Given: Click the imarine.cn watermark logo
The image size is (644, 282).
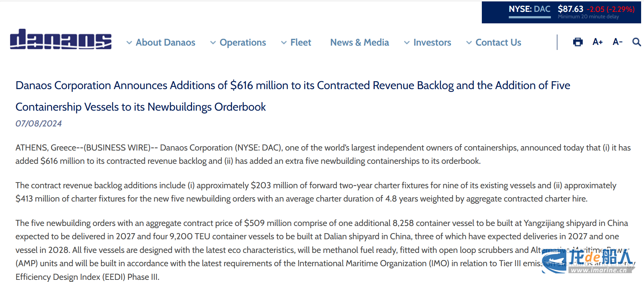Looking at the screenshot, I should tap(588, 261).
